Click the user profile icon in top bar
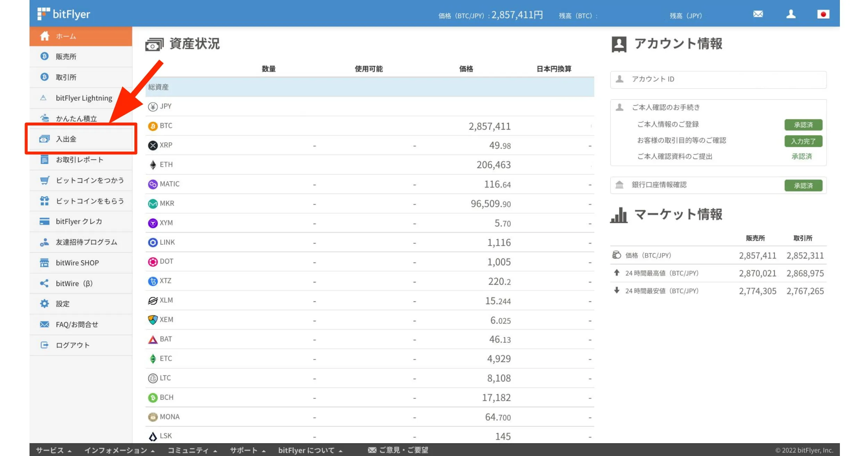 pyautogui.click(x=791, y=14)
